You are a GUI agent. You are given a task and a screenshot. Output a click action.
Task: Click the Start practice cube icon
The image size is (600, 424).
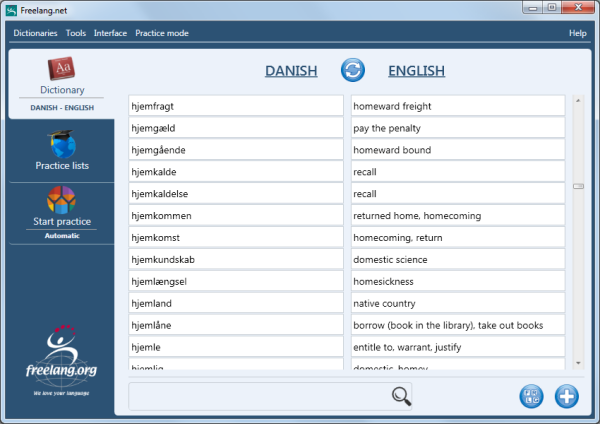tap(61, 199)
